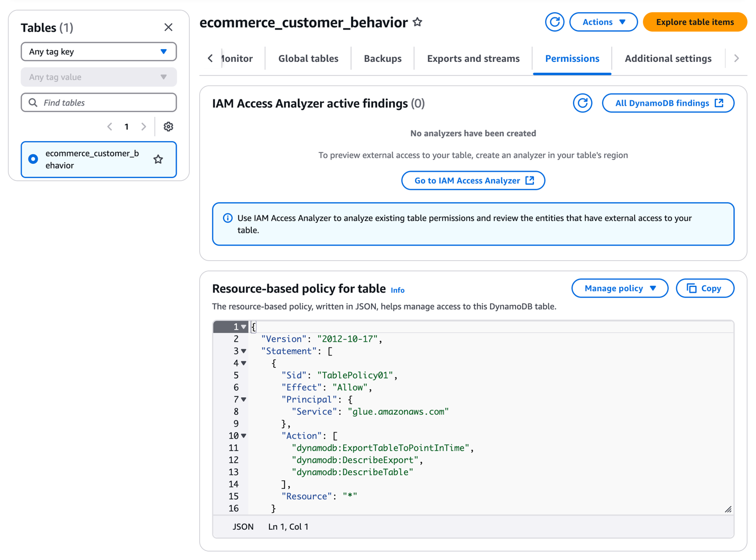Click the "glue.amazonaws.com" service value
Screen dimensions: 756x560
[398, 412]
